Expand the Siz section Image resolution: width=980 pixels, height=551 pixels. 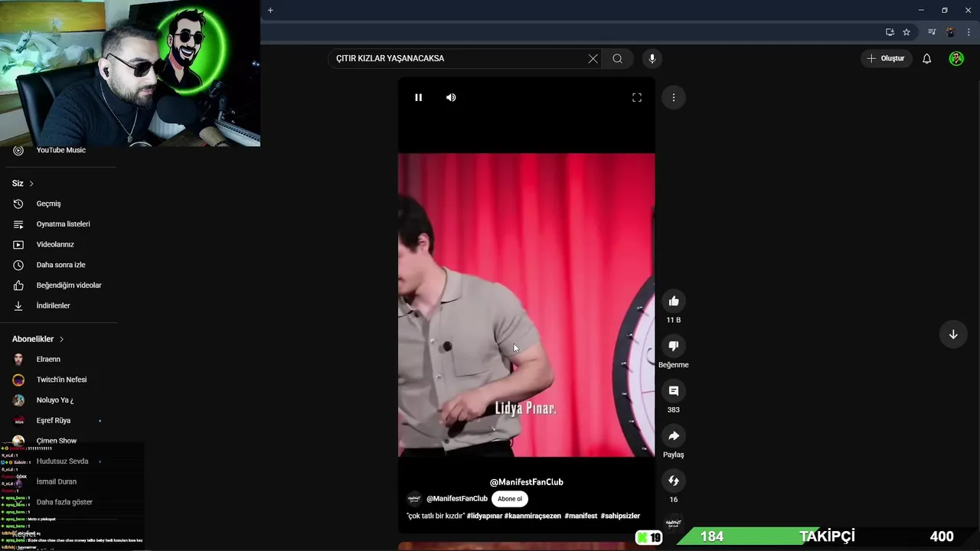(x=23, y=184)
